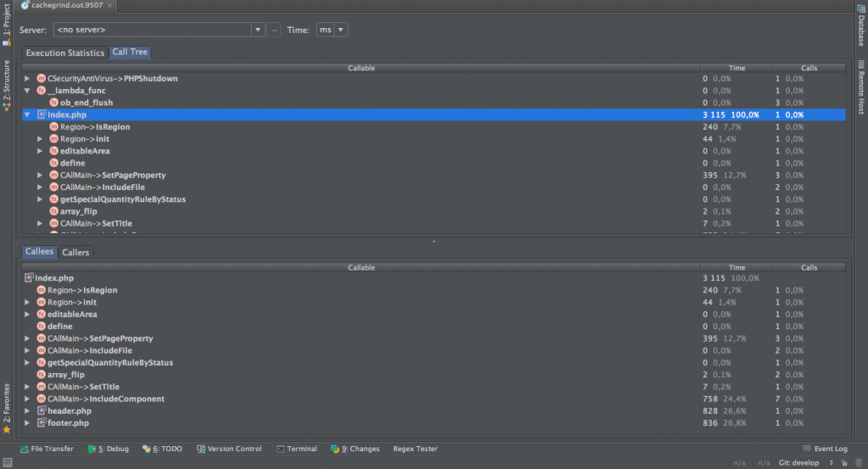Collapse the index.php node in Call Tree
Viewport: 868px width, 469px height.
pyautogui.click(x=27, y=114)
